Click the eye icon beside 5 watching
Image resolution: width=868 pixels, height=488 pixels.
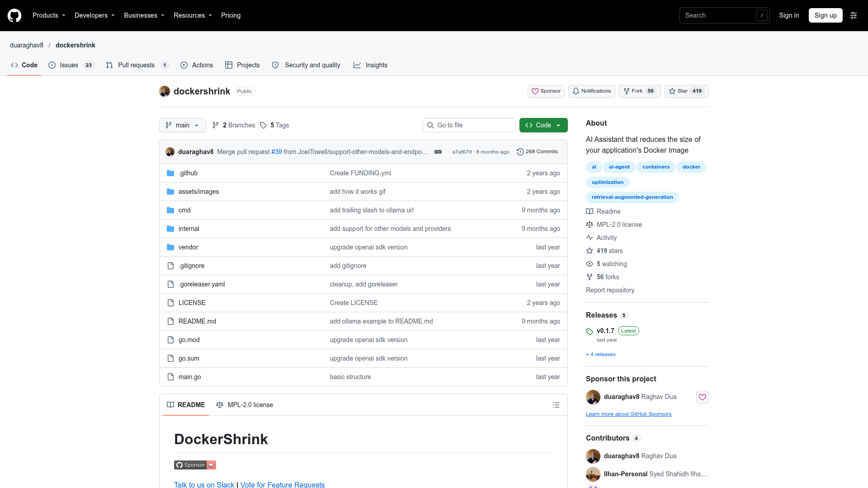pos(590,264)
